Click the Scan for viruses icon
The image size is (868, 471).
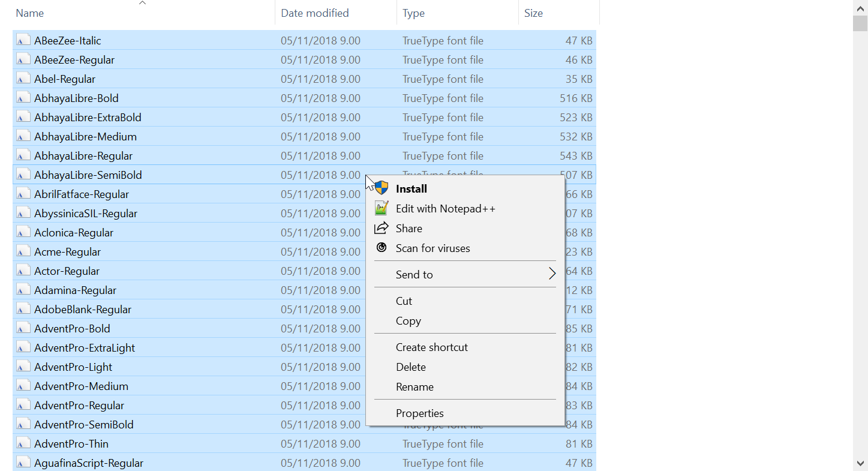pos(382,248)
